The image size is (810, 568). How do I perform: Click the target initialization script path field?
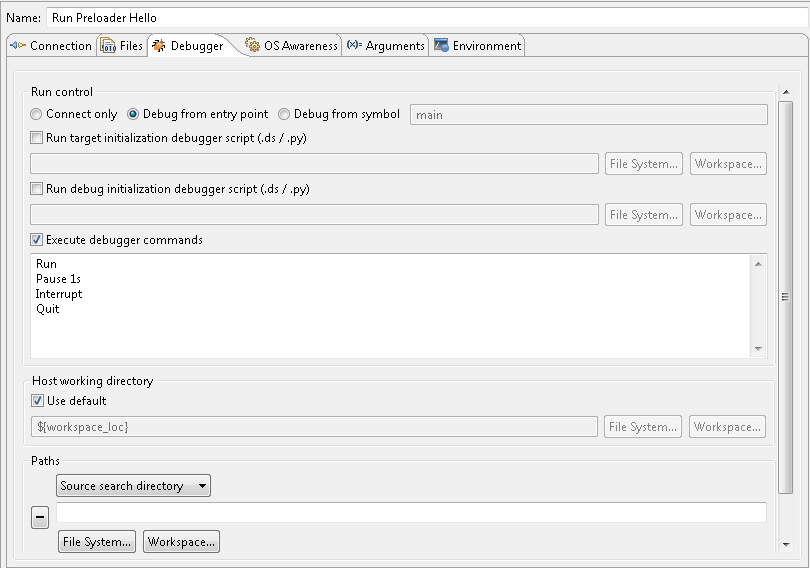point(315,164)
